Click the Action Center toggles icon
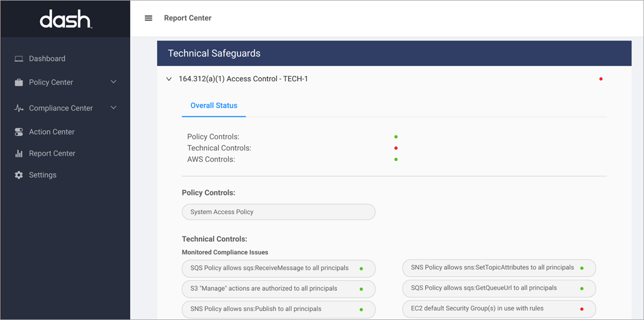Image resolution: width=644 pixels, height=320 pixels. [19, 132]
